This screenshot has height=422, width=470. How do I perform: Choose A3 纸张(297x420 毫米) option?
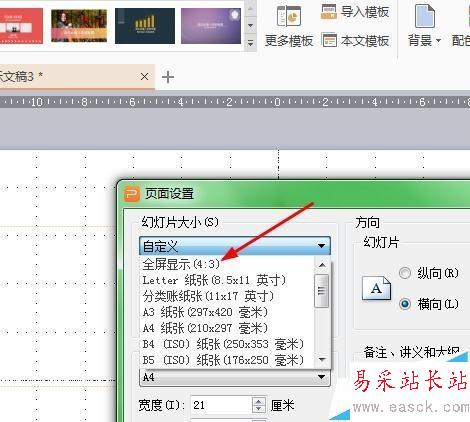point(227,312)
